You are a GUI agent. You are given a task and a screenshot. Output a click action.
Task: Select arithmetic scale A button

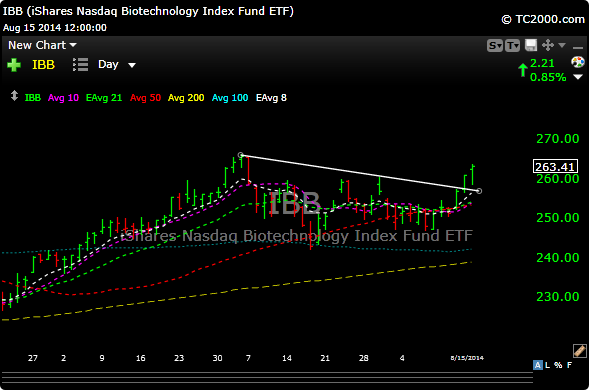tap(538, 365)
